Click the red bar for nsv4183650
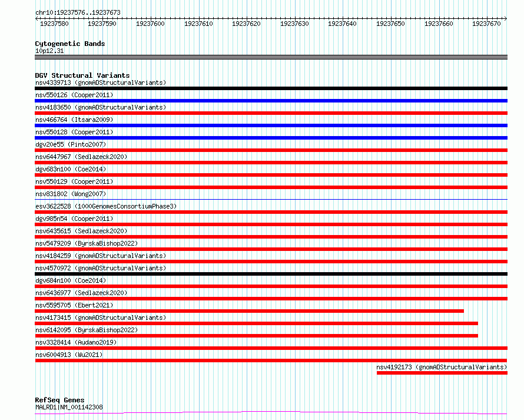This screenshot has width=524, height=420. click(x=271, y=113)
